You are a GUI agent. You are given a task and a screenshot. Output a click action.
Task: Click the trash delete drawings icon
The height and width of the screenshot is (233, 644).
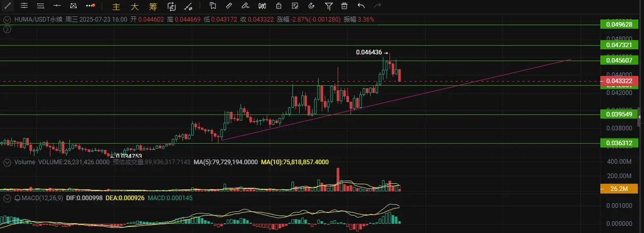(344, 6)
